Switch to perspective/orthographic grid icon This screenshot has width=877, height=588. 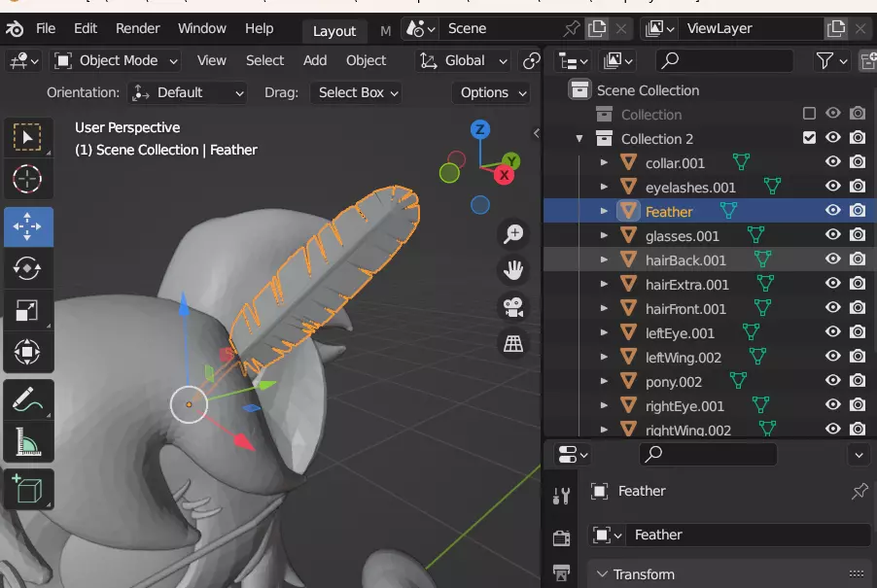512,343
